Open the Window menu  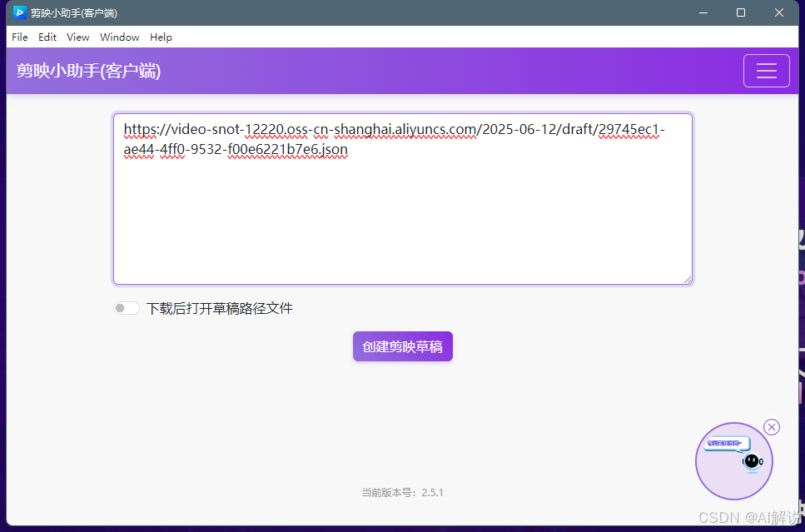tap(120, 37)
